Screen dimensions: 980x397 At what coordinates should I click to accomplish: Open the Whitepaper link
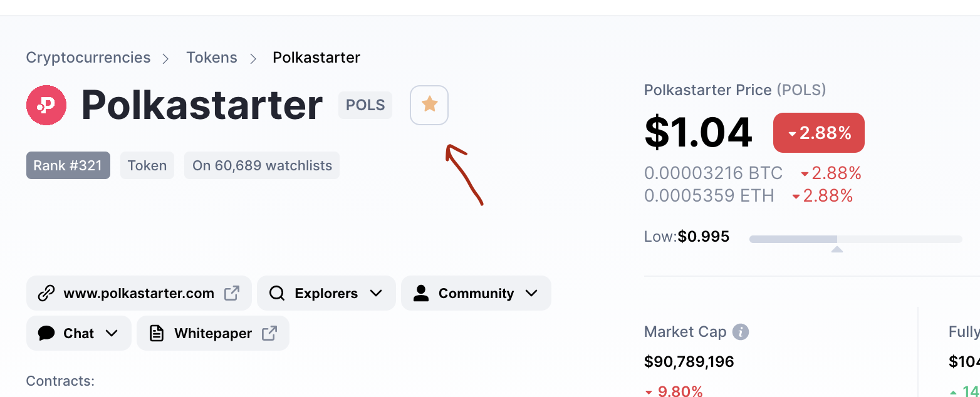click(213, 333)
